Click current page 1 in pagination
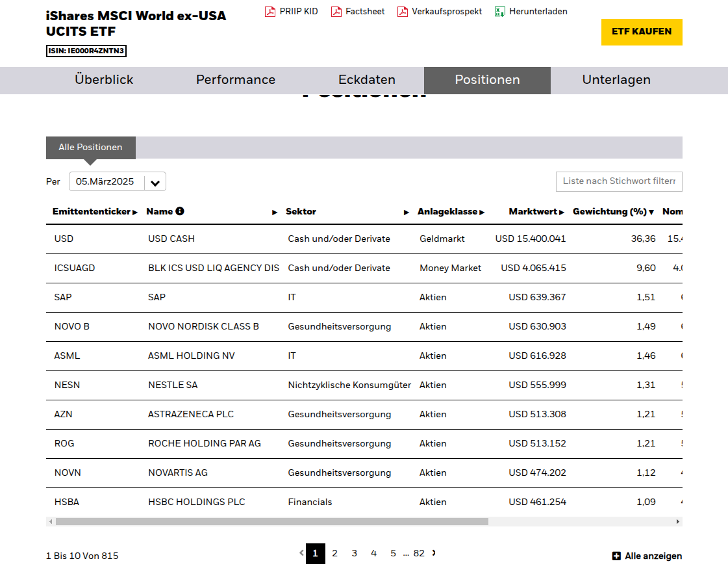Screen dimensions: 728x583 (x=315, y=554)
